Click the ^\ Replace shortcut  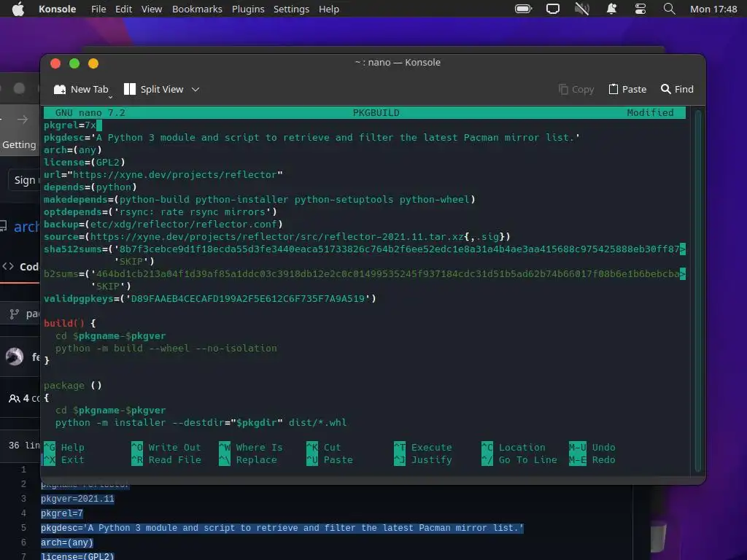[x=248, y=459]
